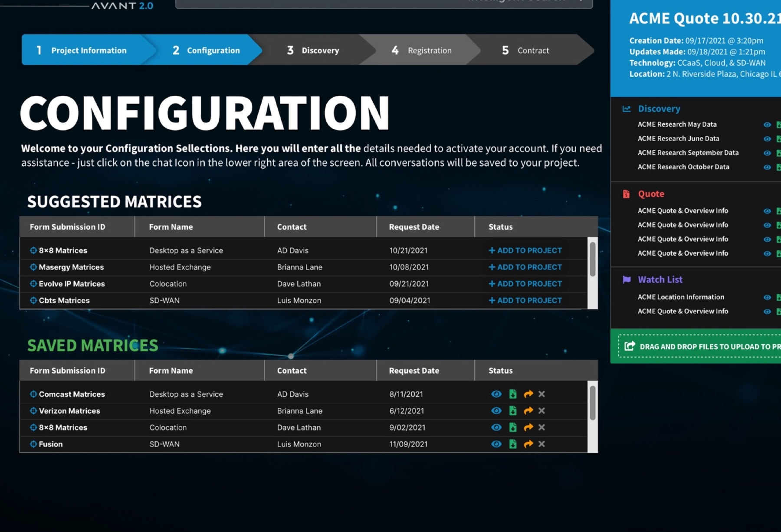
Task: Share the Fusion row
Action: point(528,444)
